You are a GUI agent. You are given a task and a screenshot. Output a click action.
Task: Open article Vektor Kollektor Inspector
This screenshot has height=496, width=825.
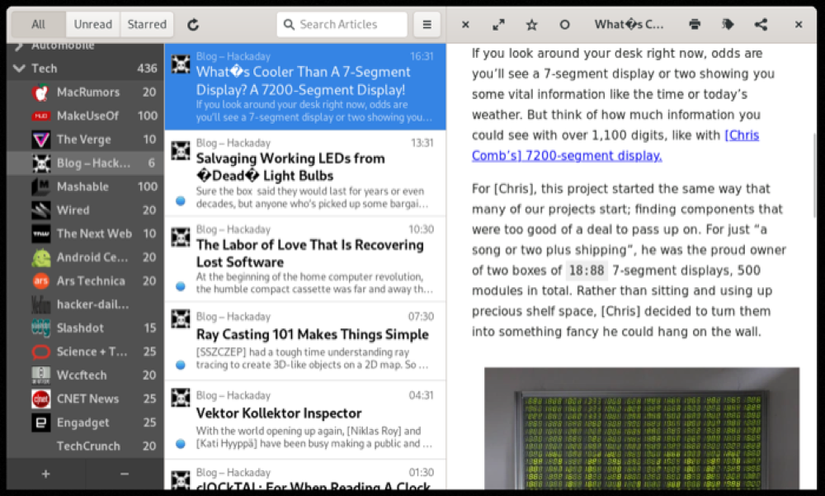pyautogui.click(x=305, y=420)
